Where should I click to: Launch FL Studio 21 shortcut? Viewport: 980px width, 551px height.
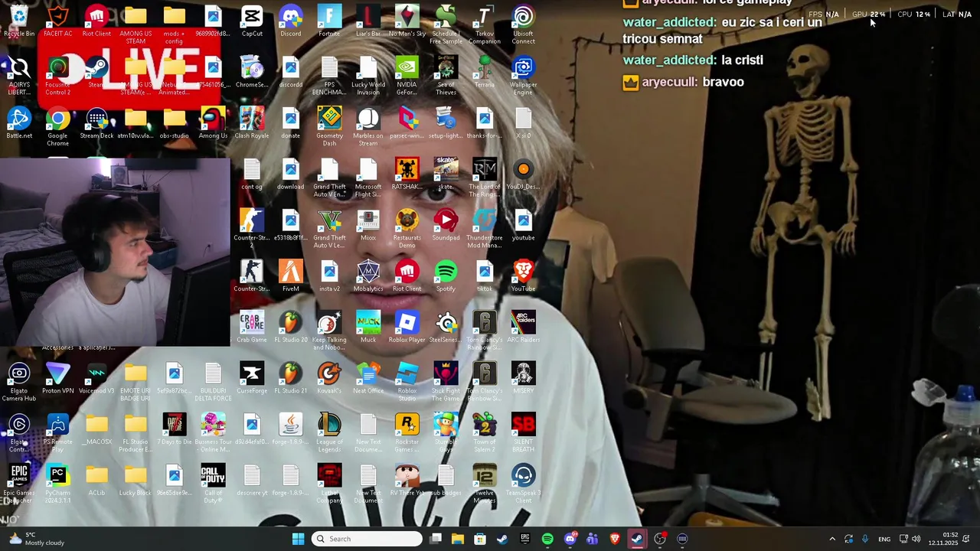[x=291, y=378]
